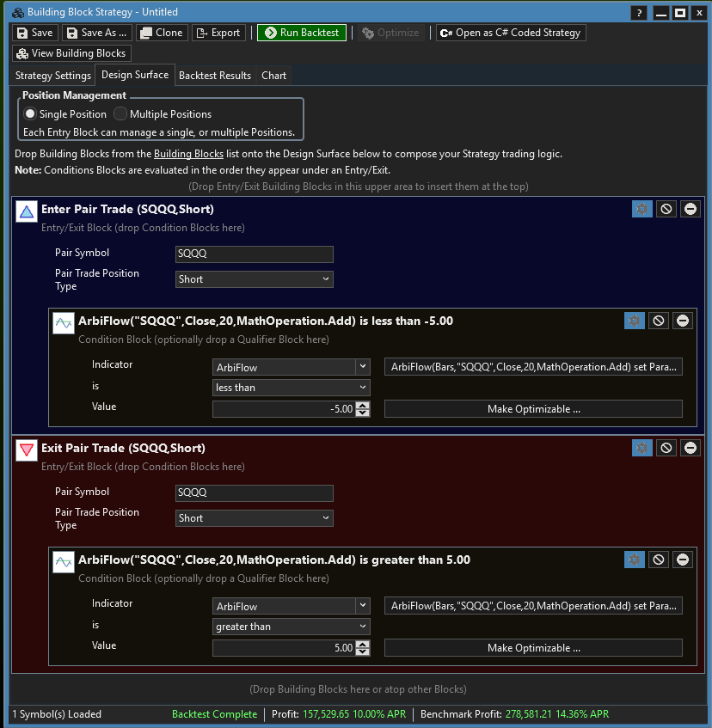The height and width of the screenshot is (728, 712).
Task: Click the blue Enter Pair Trade triangle icon
Action: point(27,211)
